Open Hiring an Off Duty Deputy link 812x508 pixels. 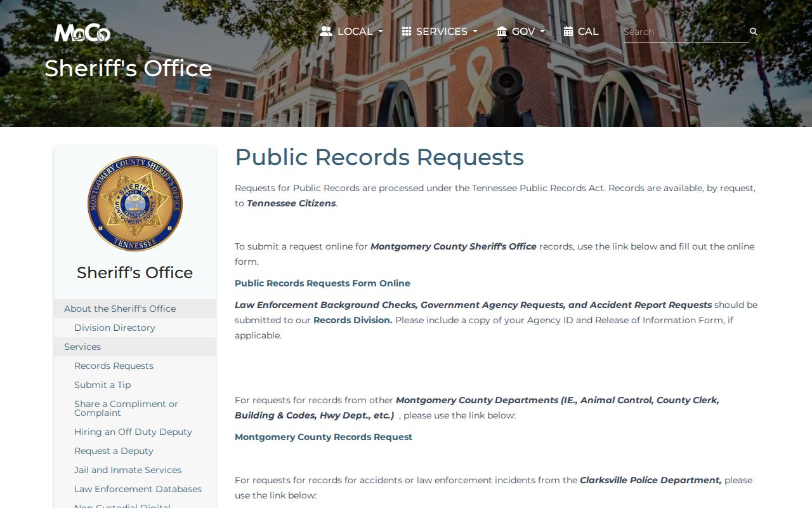[133, 432]
